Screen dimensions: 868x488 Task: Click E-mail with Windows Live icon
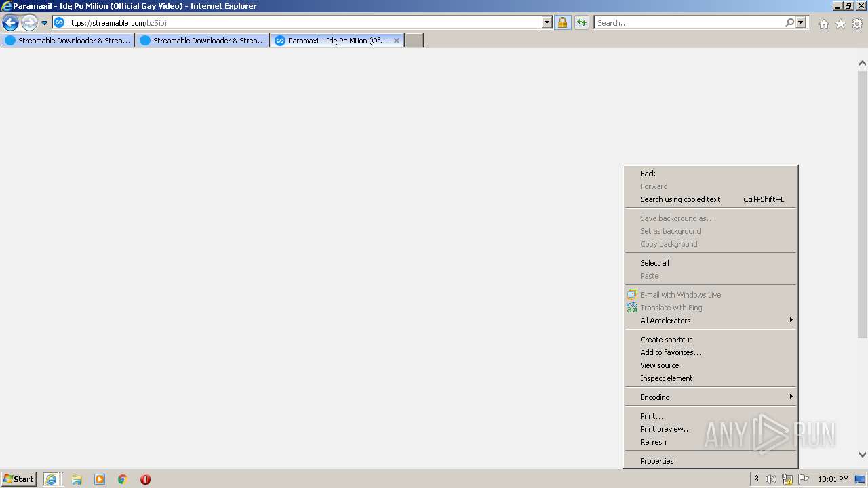tap(632, 295)
